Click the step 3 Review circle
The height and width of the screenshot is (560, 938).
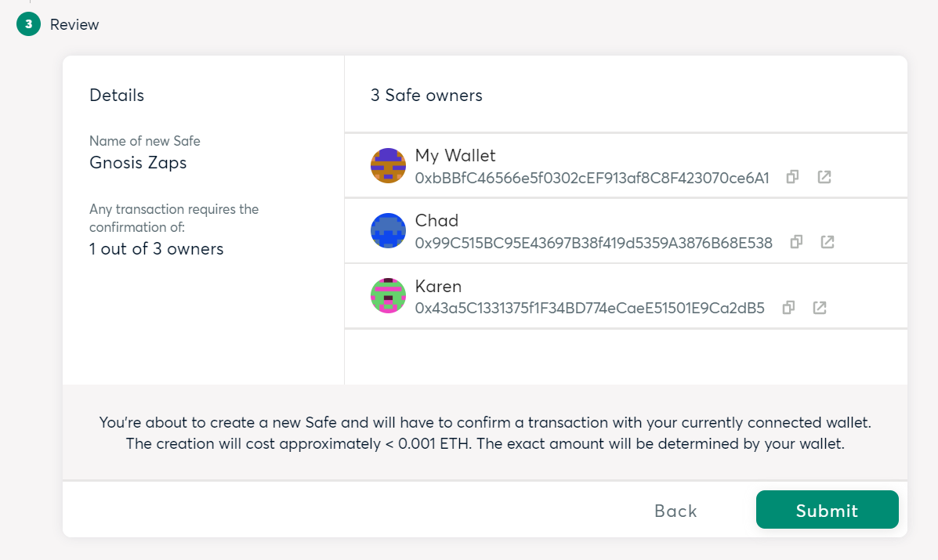click(x=29, y=24)
